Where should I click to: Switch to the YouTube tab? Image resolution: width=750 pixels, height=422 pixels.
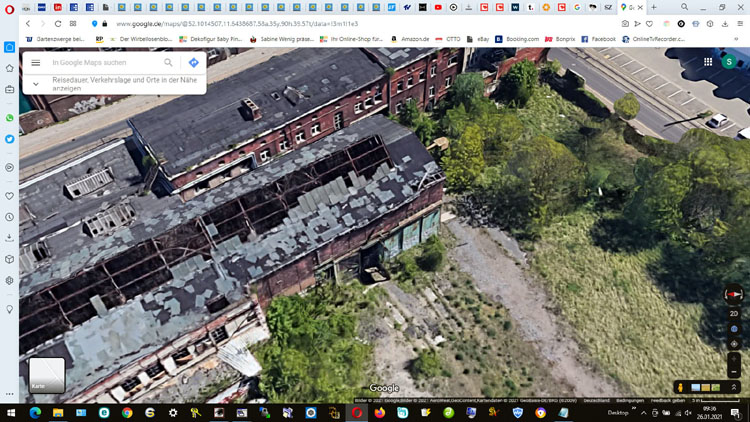point(438,8)
